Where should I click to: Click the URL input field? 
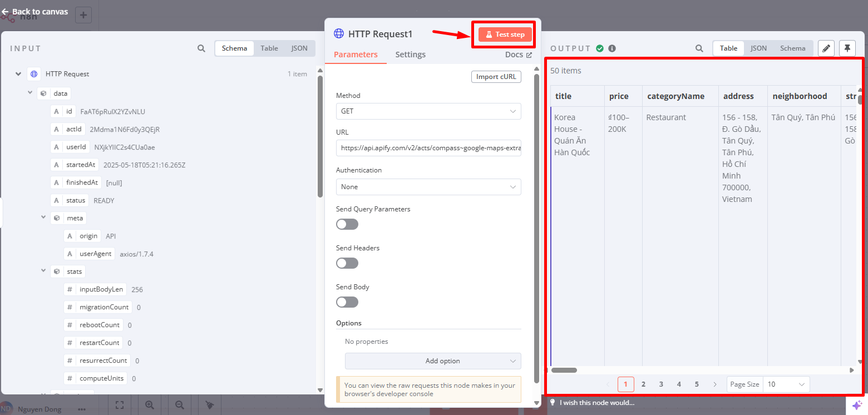point(428,149)
